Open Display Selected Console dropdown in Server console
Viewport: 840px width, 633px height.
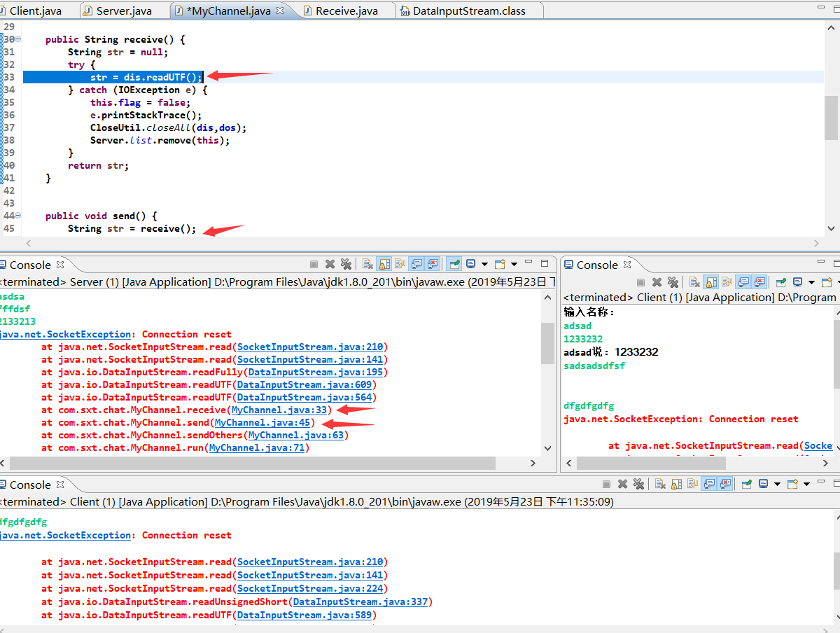tap(484, 265)
